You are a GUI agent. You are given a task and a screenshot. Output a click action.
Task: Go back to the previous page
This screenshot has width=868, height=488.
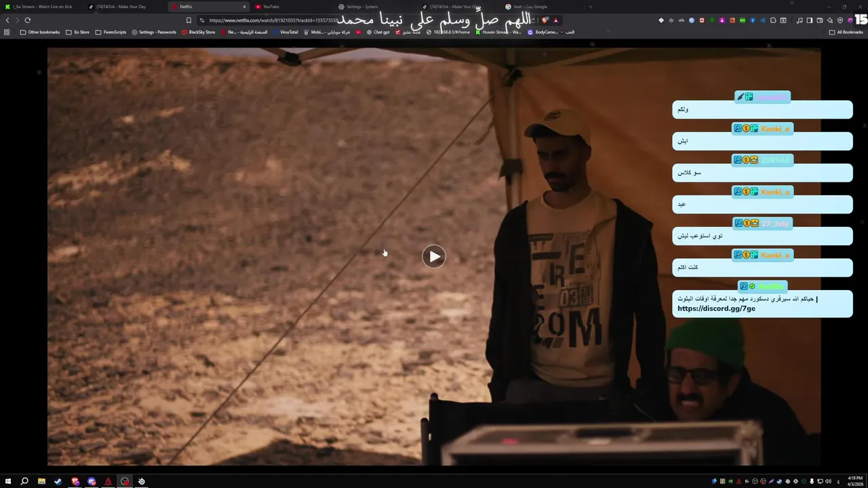click(7, 20)
